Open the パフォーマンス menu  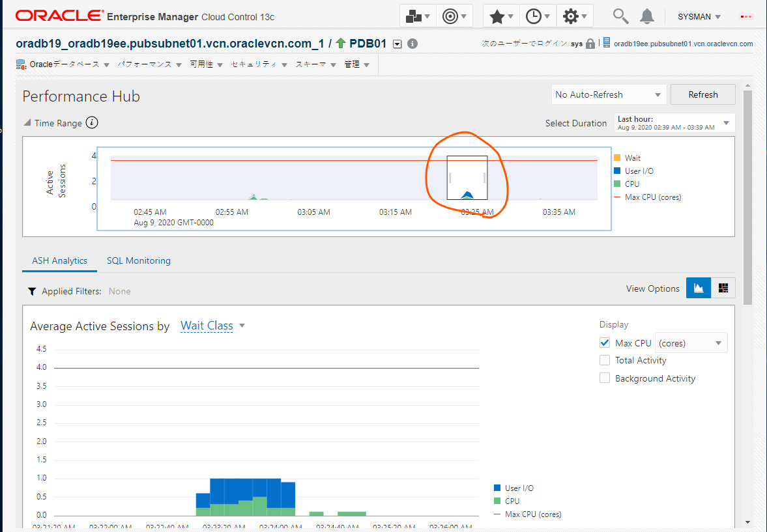(x=146, y=64)
